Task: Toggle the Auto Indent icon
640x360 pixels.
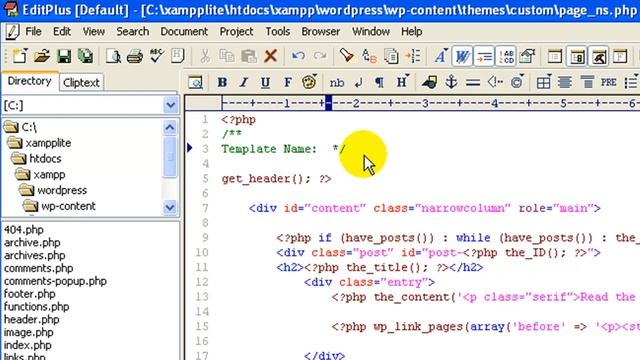Action: (484, 56)
